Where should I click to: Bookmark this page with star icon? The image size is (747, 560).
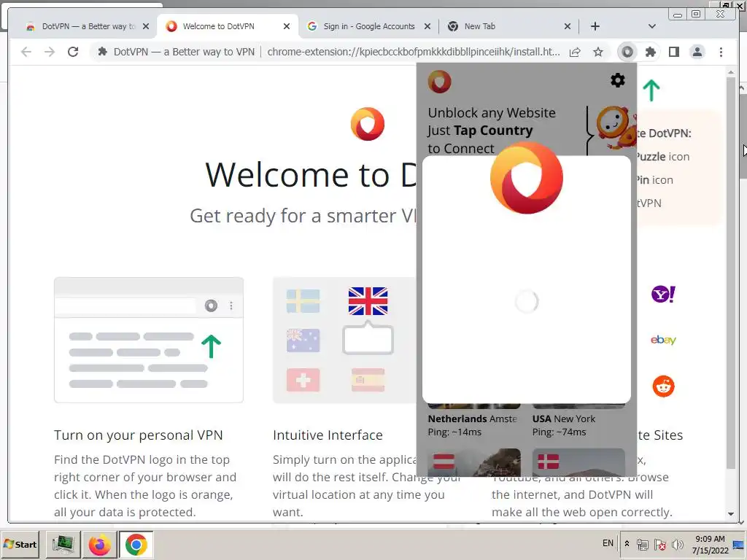coord(598,52)
